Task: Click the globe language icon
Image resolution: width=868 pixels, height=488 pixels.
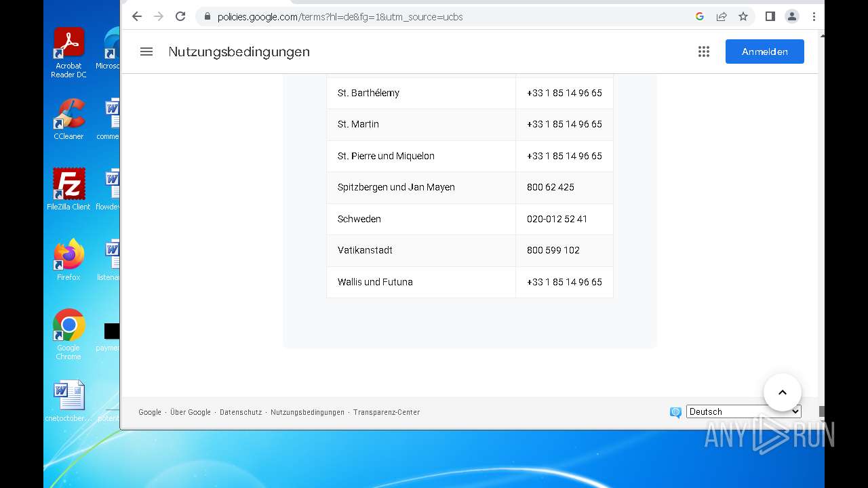Action: click(675, 412)
